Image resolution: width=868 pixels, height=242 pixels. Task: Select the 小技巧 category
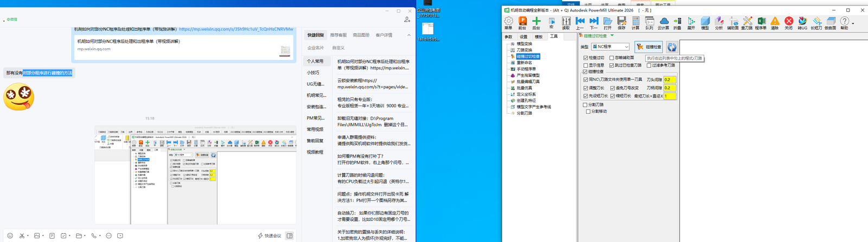313,73
